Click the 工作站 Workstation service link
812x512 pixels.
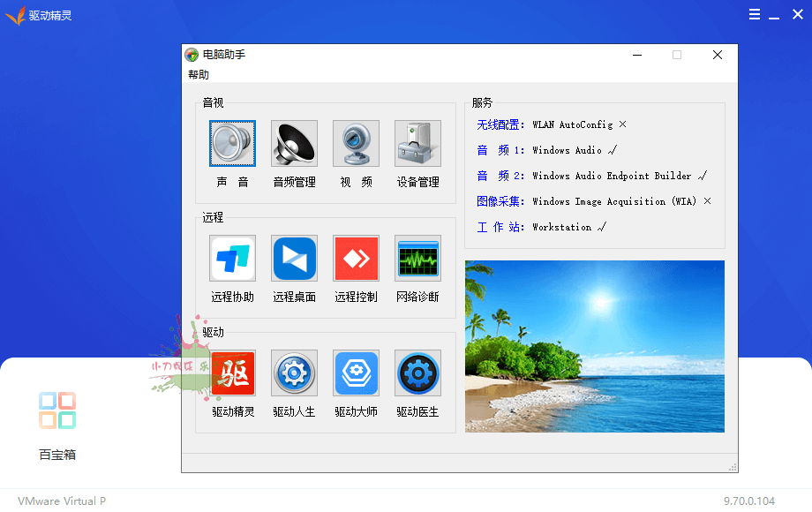500,227
